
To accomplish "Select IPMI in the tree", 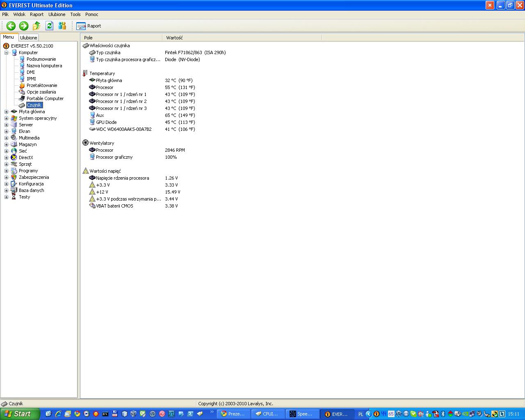I will point(31,79).
